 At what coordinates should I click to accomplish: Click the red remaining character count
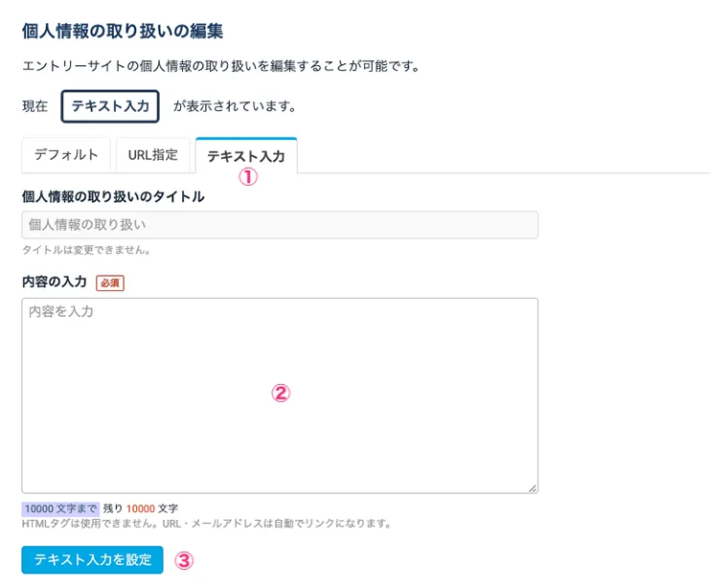[x=140, y=508]
